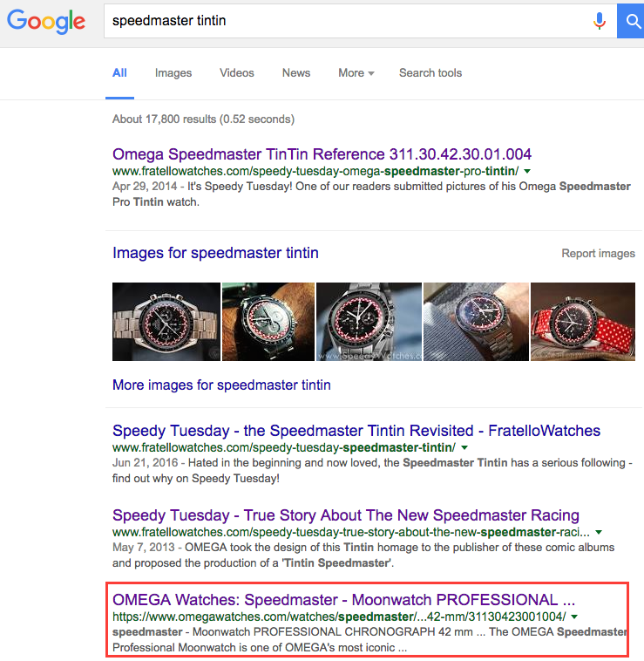Open first watch thumbnail on steel bracelet

[x=166, y=322]
